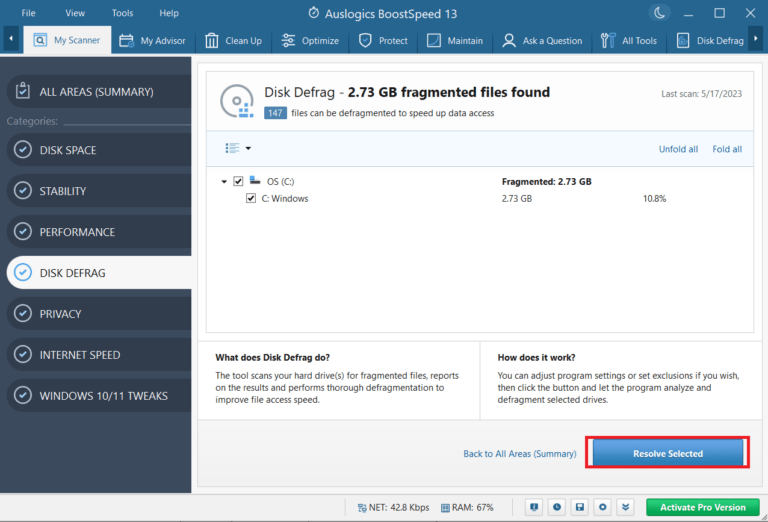Uncheck the OS (C:) drive checkbox

point(238,181)
